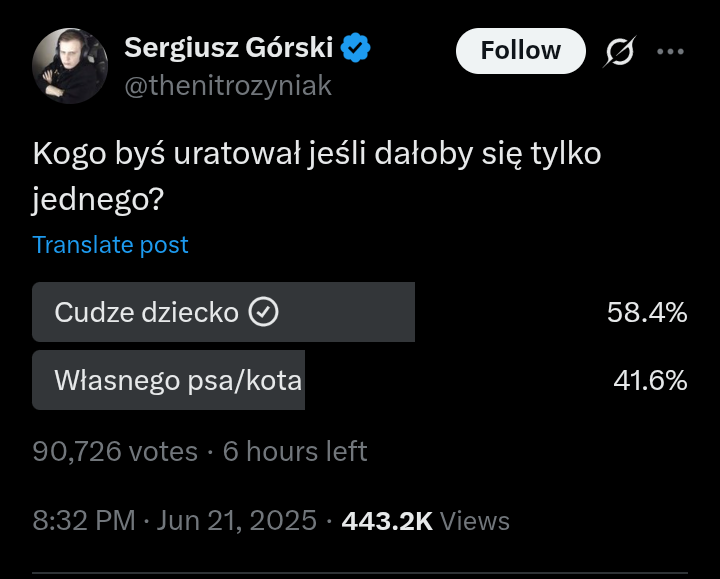This screenshot has height=579, width=720.
Task: Click the poll question text
Action: coord(317,176)
